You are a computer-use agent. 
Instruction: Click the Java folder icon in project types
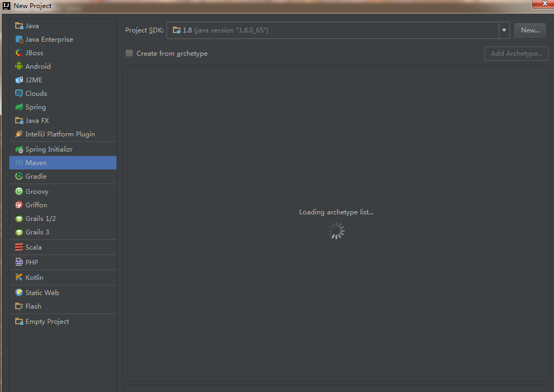pyautogui.click(x=19, y=26)
